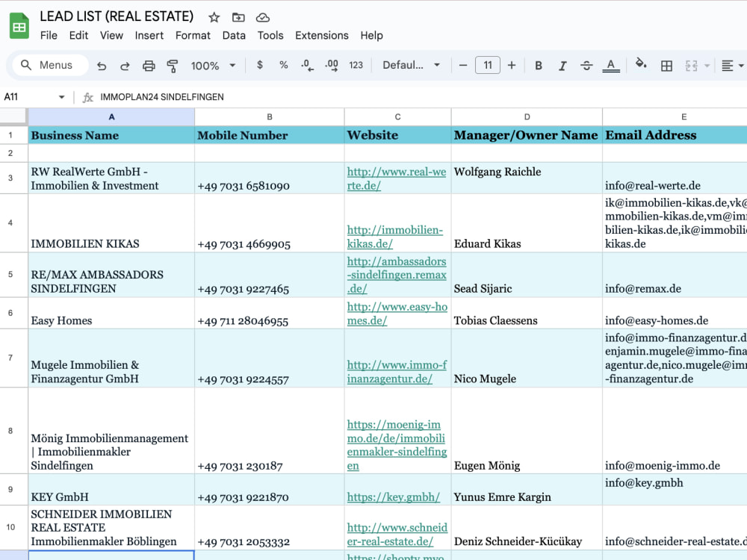Expand the name box dropdown arrow

(61, 97)
